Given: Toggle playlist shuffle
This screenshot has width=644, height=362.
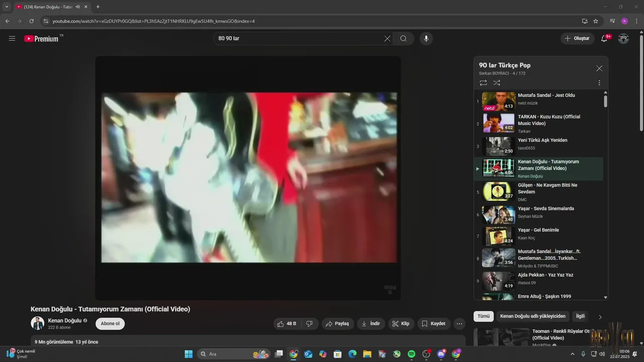Looking at the screenshot, I should (x=497, y=82).
